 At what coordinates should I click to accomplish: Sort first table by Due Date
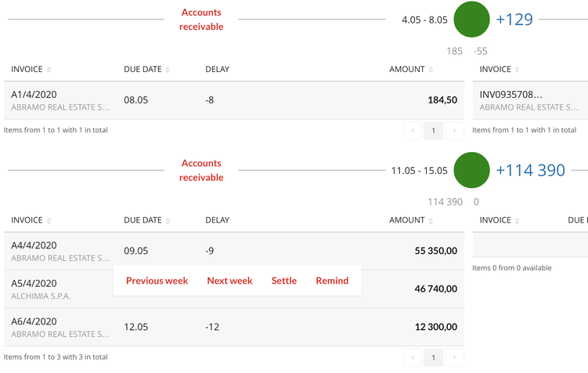(146, 70)
